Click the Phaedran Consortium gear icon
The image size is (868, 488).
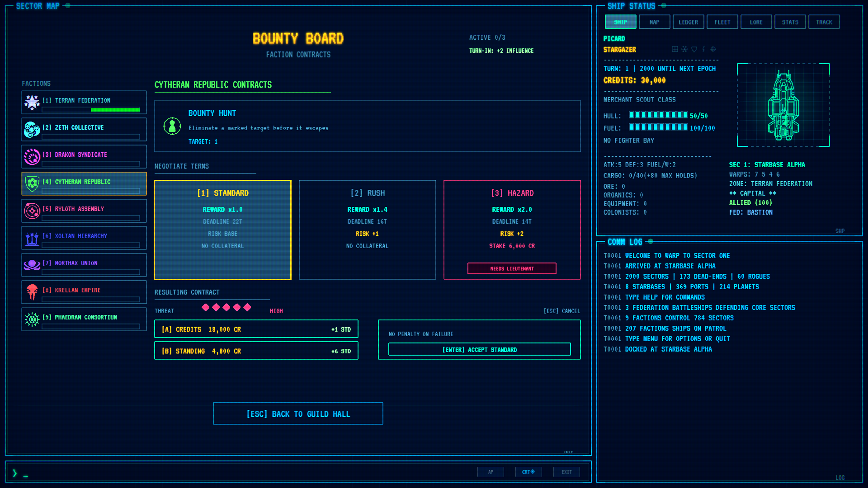32,319
